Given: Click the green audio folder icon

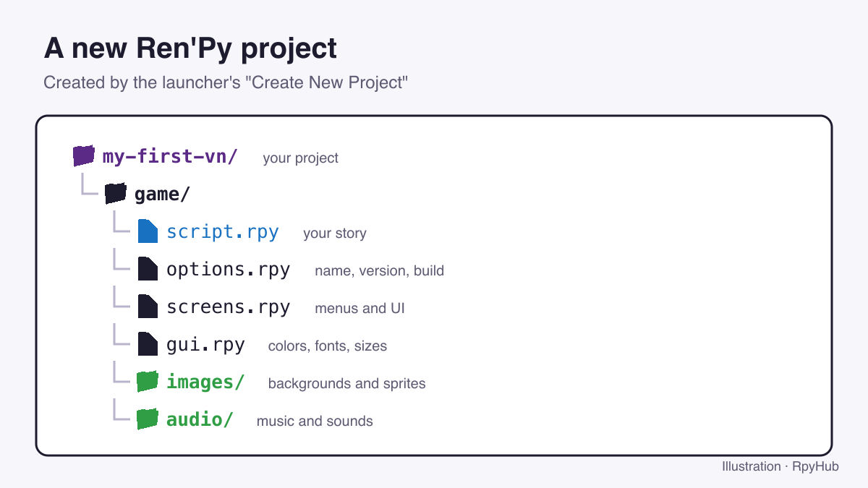Looking at the screenshot, I should (x=148, y=419).
